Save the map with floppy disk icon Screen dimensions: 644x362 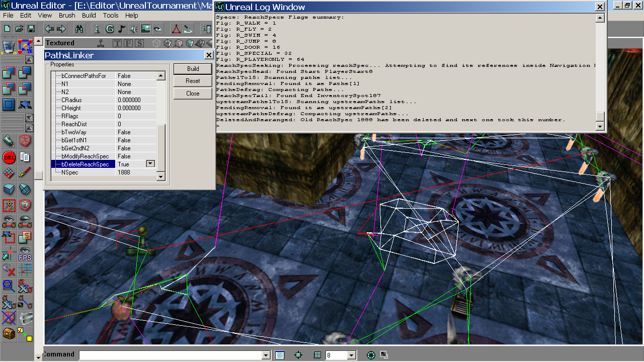tap(31, 29)
